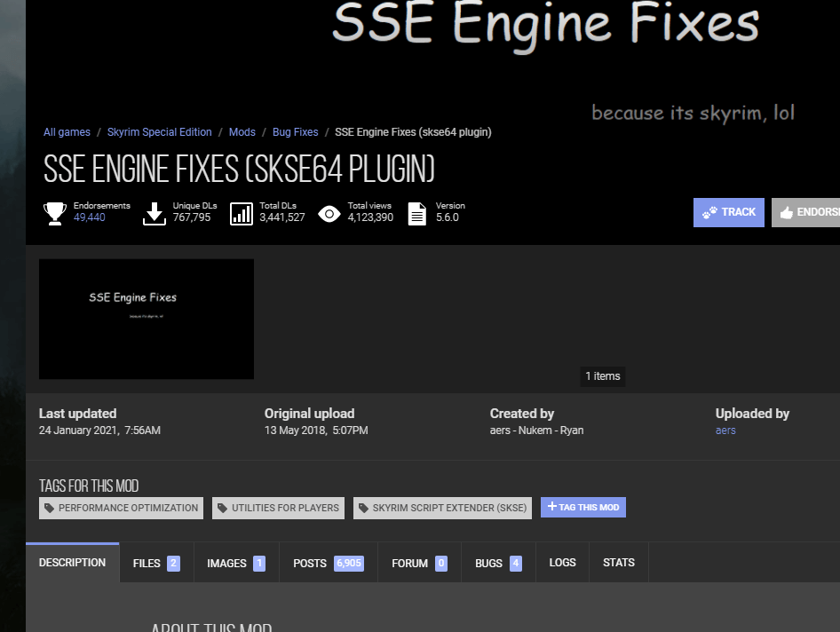Click the Unique DLs download arrow icon
Screen dimensions: 840x632
tap(155, 213)
